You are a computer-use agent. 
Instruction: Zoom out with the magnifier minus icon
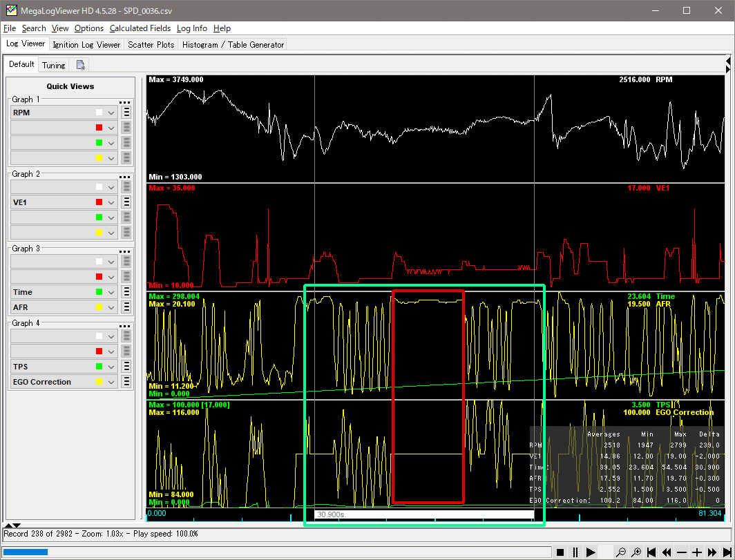pos(621,552)
